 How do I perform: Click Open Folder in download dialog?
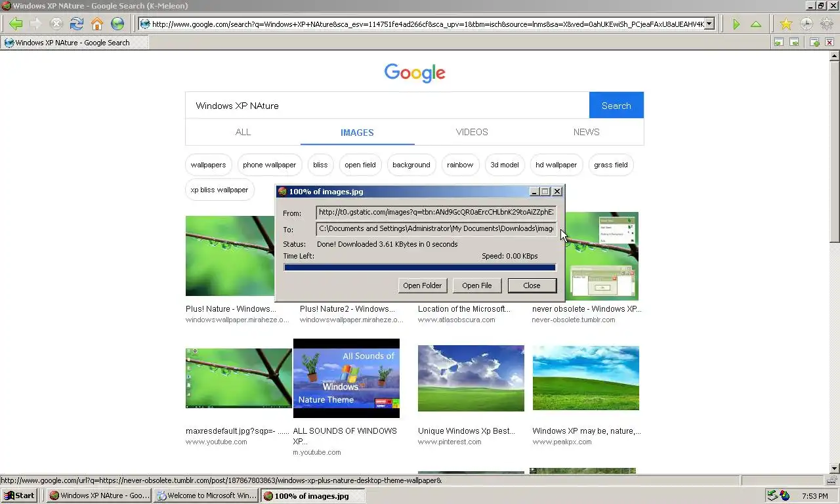pyautogui.click(x=423, y=285)
